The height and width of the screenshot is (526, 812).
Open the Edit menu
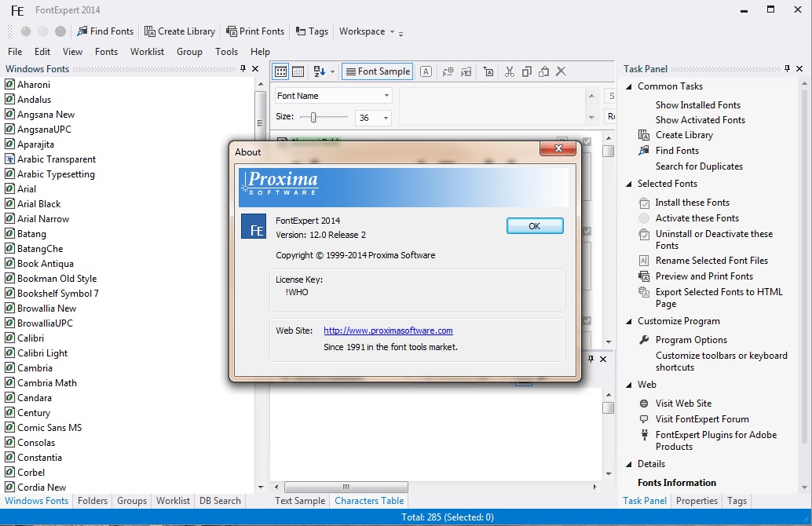pyautogui.click(x=42, y=52)
